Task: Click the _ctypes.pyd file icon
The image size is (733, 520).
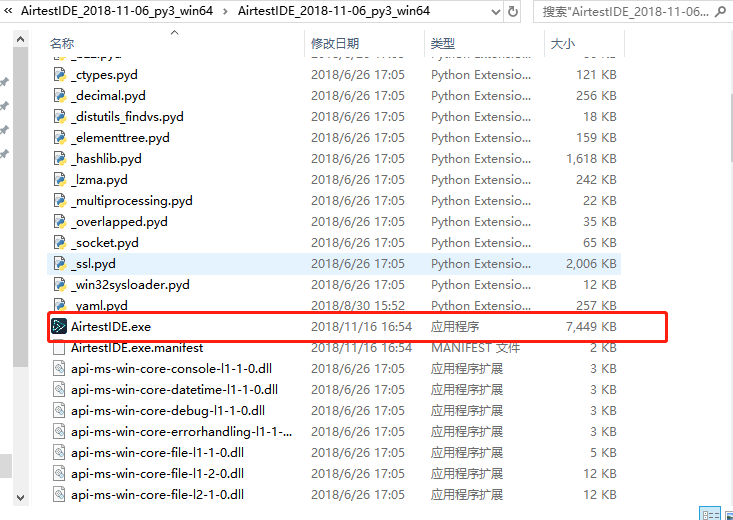Action: pos(59,74)
